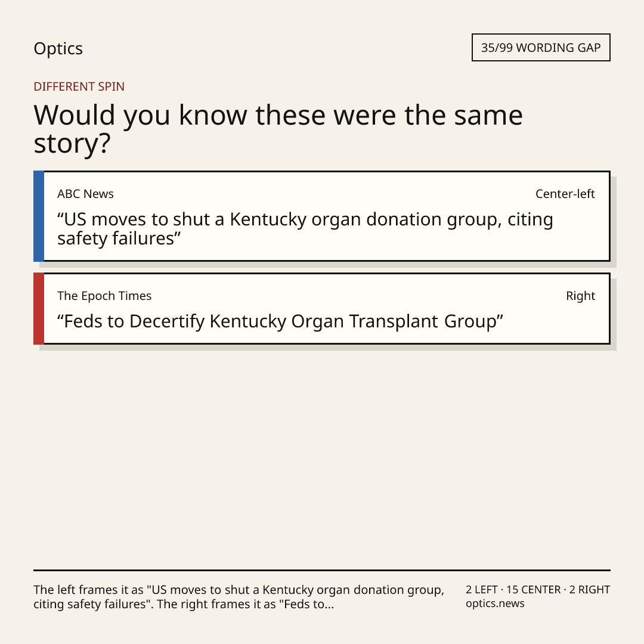The height and width of the screenshot is (644, 644).
Task: Click the footer summary text about framing
Action: tap(239, 597)
